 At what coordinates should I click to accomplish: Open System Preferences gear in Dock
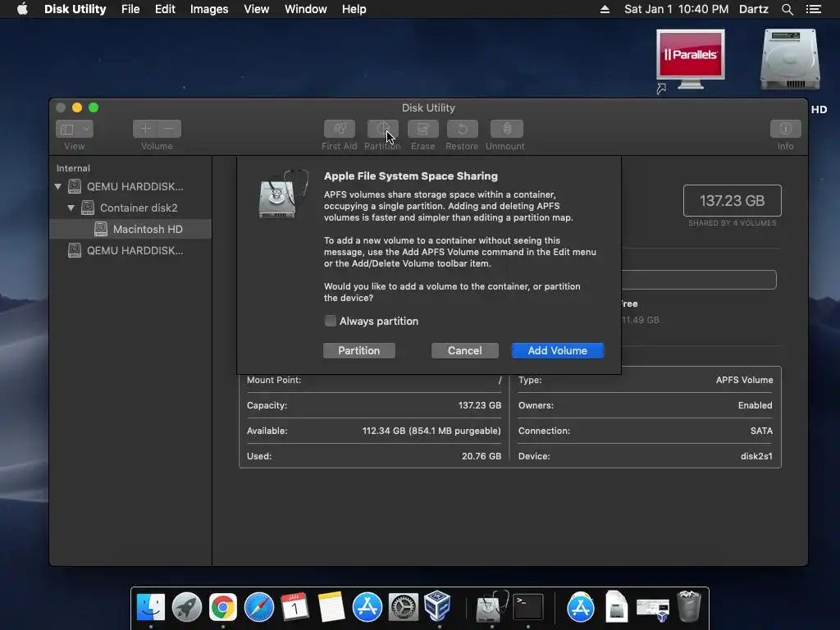click(x=403, y=607)
